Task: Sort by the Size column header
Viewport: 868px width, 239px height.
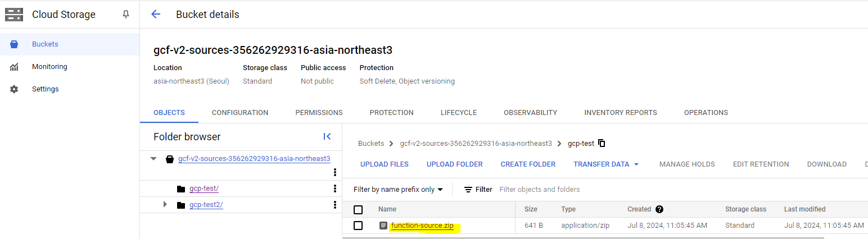Action: point(531,209)
